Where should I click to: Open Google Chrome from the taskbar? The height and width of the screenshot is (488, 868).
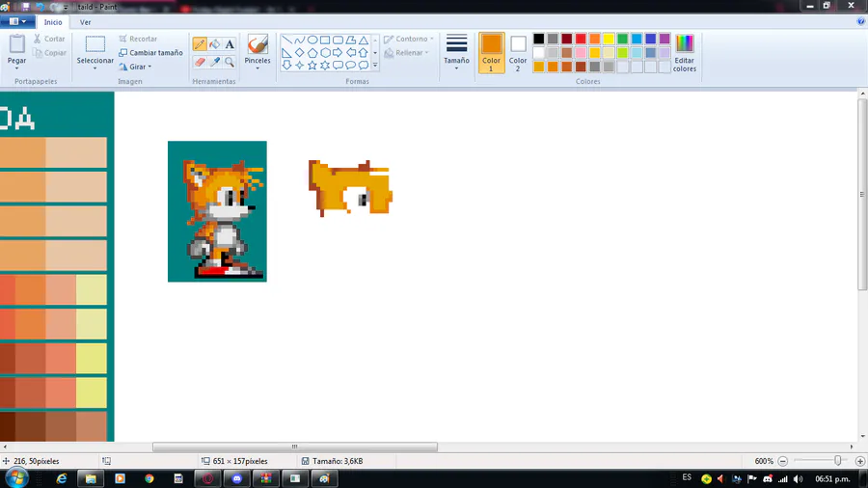pyautogui.click(x=149, y=478)
